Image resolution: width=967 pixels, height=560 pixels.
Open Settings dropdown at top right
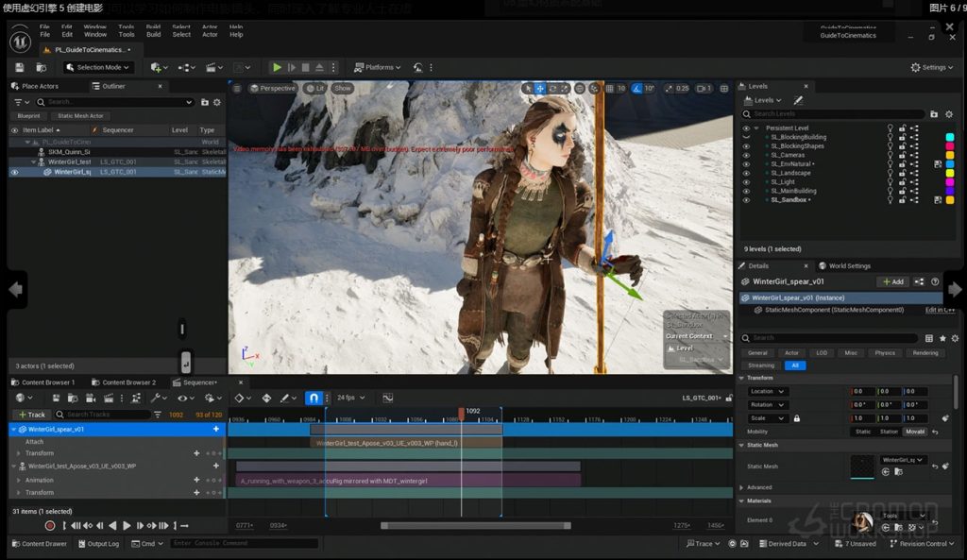[932, 67]
